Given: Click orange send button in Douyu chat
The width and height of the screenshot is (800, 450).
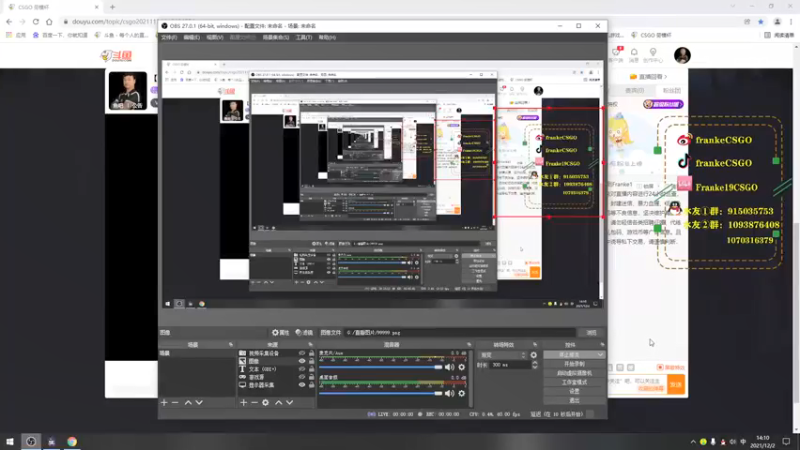Looking at the screenshot, I should (x=677, y=385).
